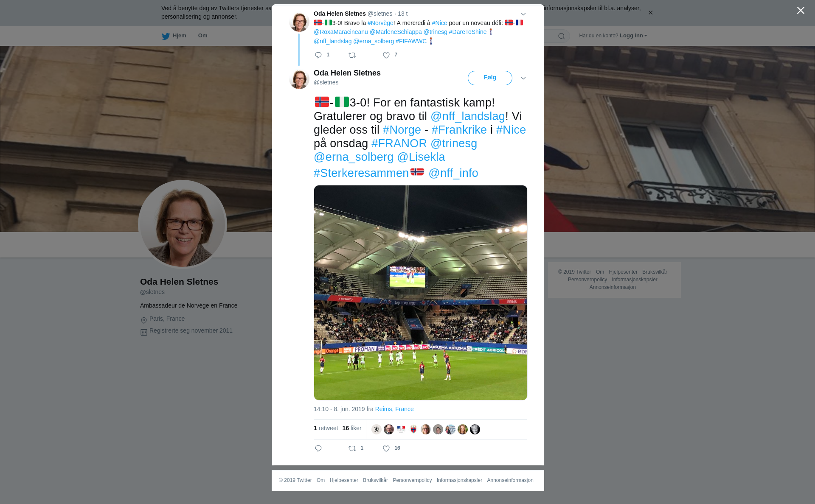Screen dimensions: 815x504
Task: Expand the Logg inn dropdown
Action: 633,36
